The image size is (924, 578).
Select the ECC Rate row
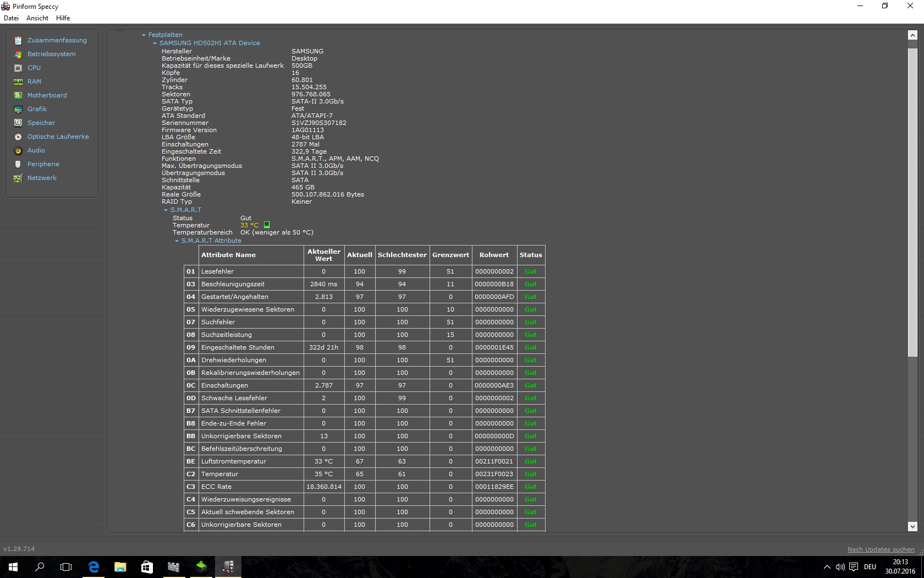coord(365,487)
